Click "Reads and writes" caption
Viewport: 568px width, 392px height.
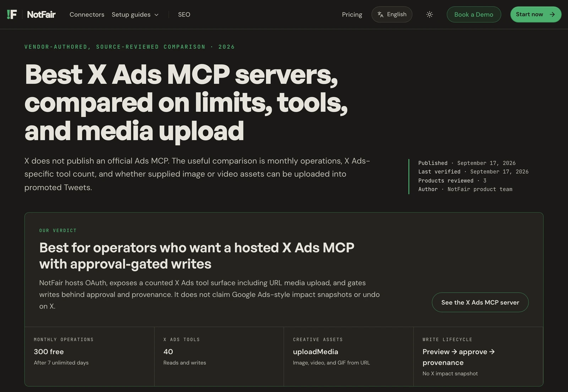tap(185, 363)
